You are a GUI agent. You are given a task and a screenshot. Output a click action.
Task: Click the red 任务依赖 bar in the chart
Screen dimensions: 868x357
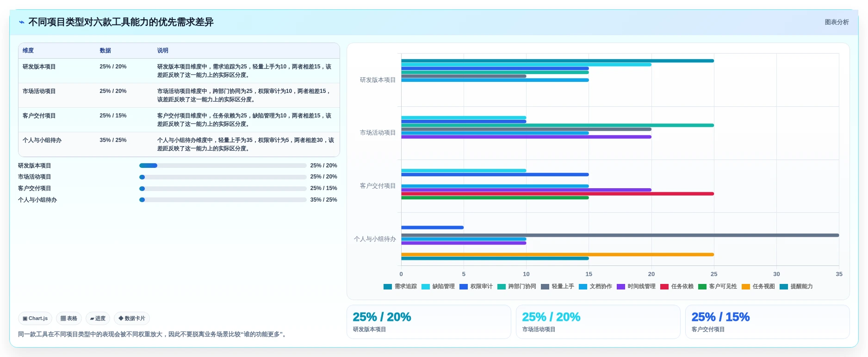[x=558, y=194]
